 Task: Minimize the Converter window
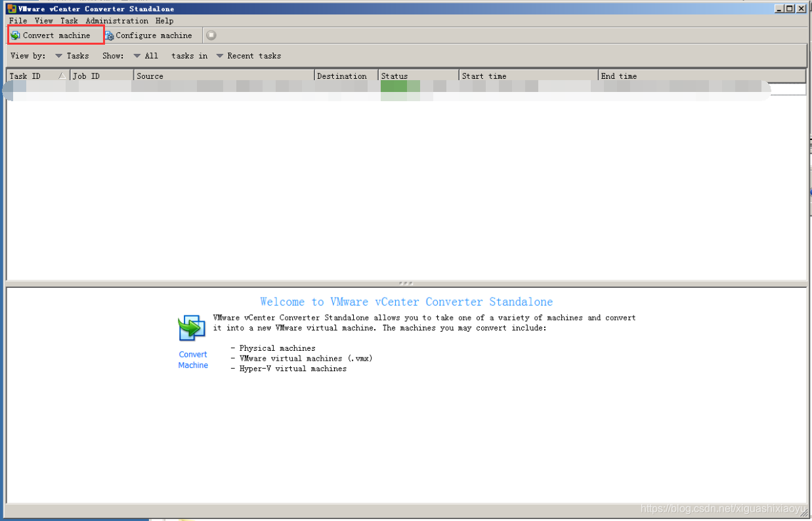coord(779,9)
